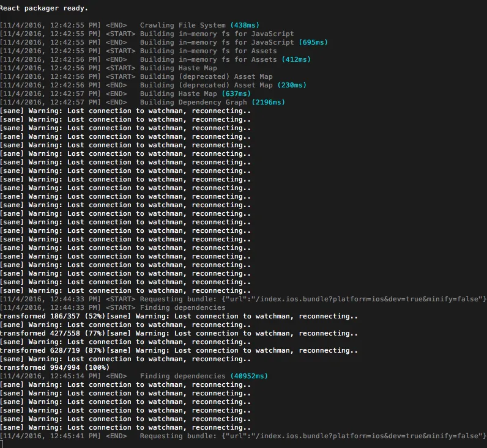Click the START "Building (deprecated) Asset Map" line
This screenshot has width=487, height=448.
click(x=136, y=76)
